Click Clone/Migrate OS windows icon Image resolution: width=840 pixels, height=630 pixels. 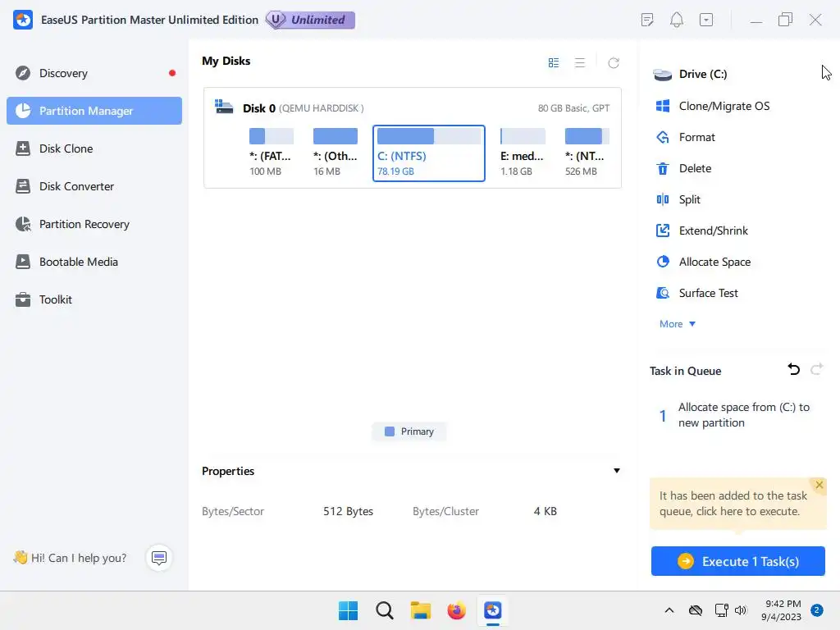[663, 106]
